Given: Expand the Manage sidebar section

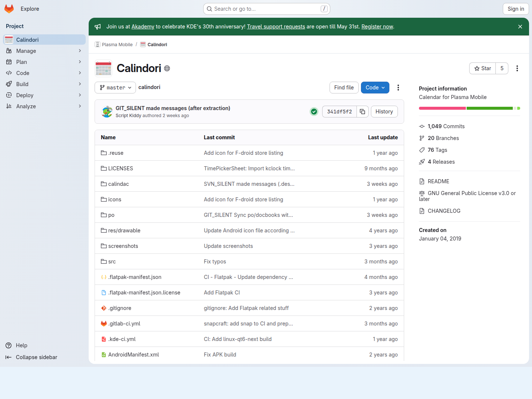Looking at the screenshot, I should click(x=44, y=51).
